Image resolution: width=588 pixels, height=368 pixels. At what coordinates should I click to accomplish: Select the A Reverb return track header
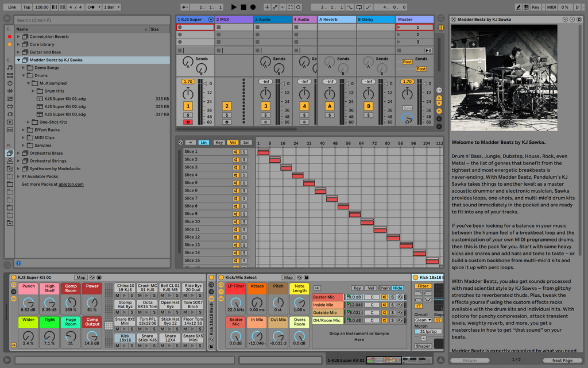(x=337, y=20)
